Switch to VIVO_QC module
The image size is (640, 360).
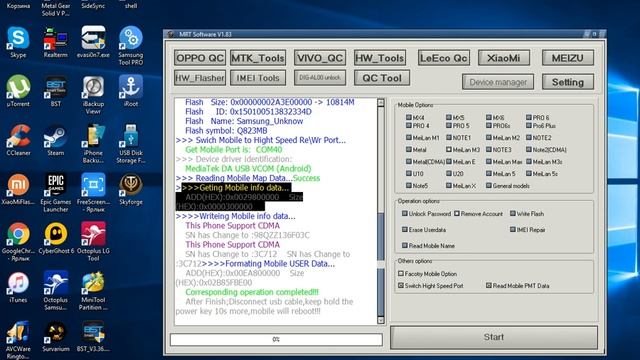pyautogui.click(x=320, y=58)
